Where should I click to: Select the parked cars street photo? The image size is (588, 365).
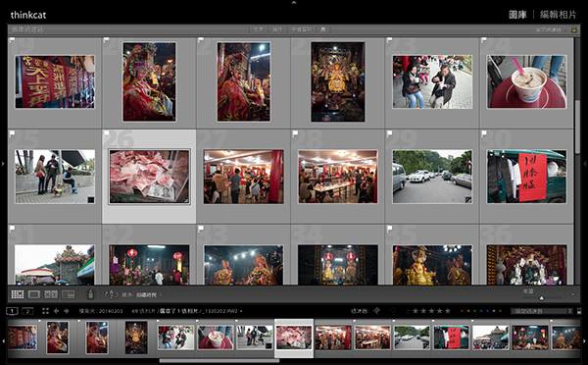pyautogui.click(x=432, y=177)
